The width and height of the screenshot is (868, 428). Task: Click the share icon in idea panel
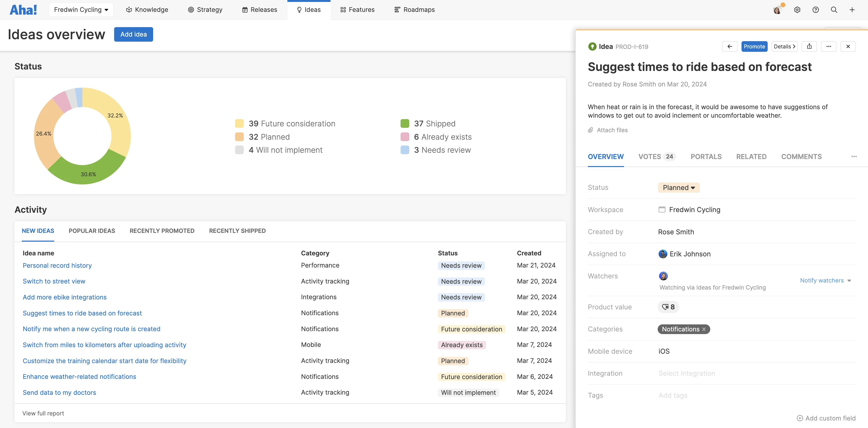[809, 46]
